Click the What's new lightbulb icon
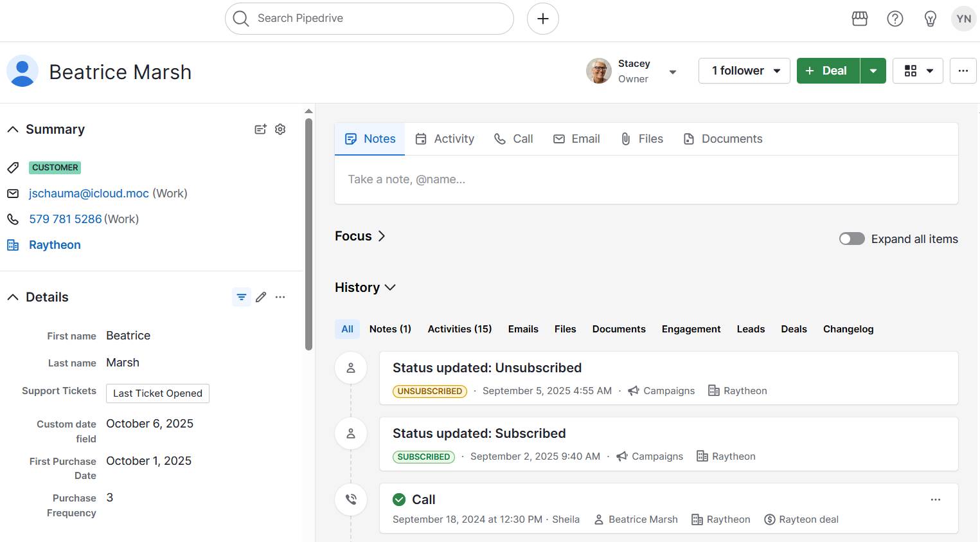Viewport: 980px width, 542px height. click(x=930, y=19)
